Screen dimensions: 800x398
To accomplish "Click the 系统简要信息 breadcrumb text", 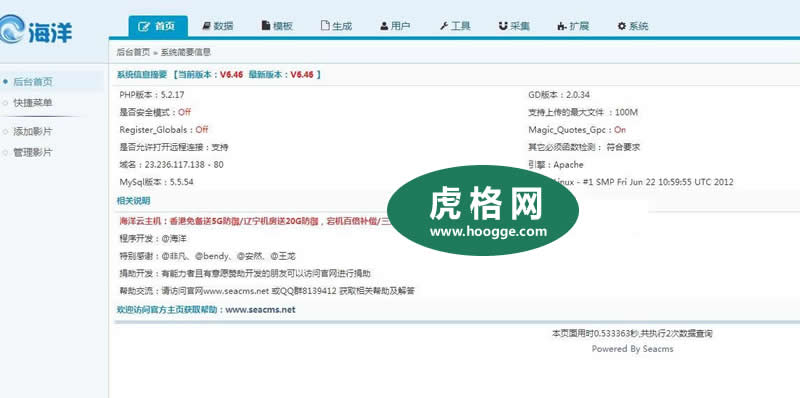I will pyautogui.click(x=186, y=52).
